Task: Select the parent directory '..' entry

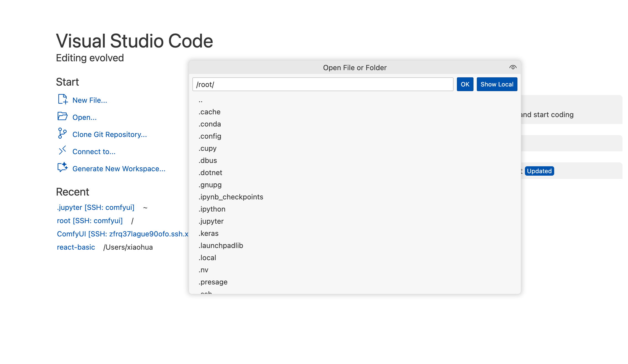Action: click(x=355, y=100)
